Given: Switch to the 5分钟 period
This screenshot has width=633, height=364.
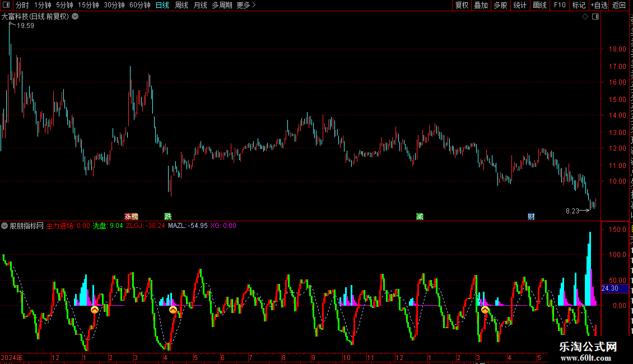Looking at the screenshot, I should 64,5.
